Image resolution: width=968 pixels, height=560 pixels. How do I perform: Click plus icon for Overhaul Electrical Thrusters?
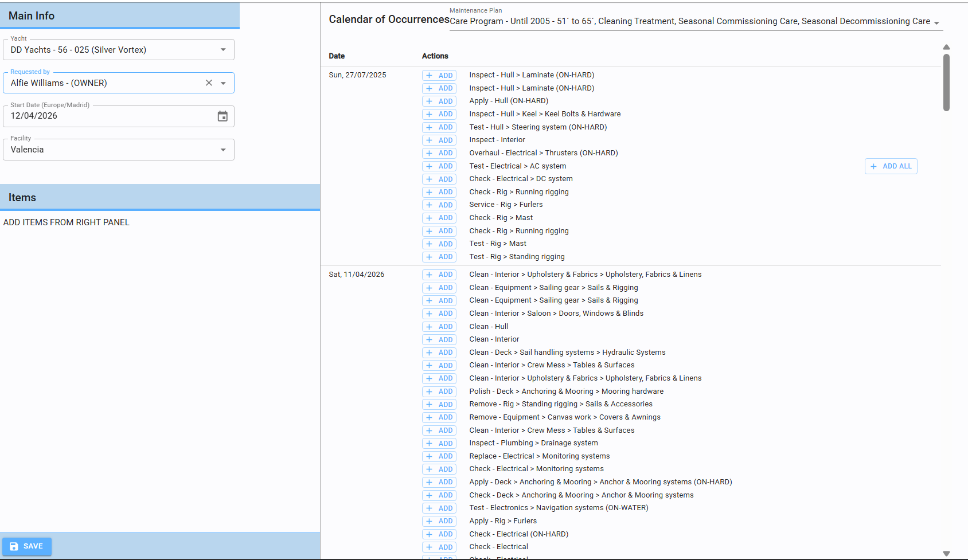[429, 153]
